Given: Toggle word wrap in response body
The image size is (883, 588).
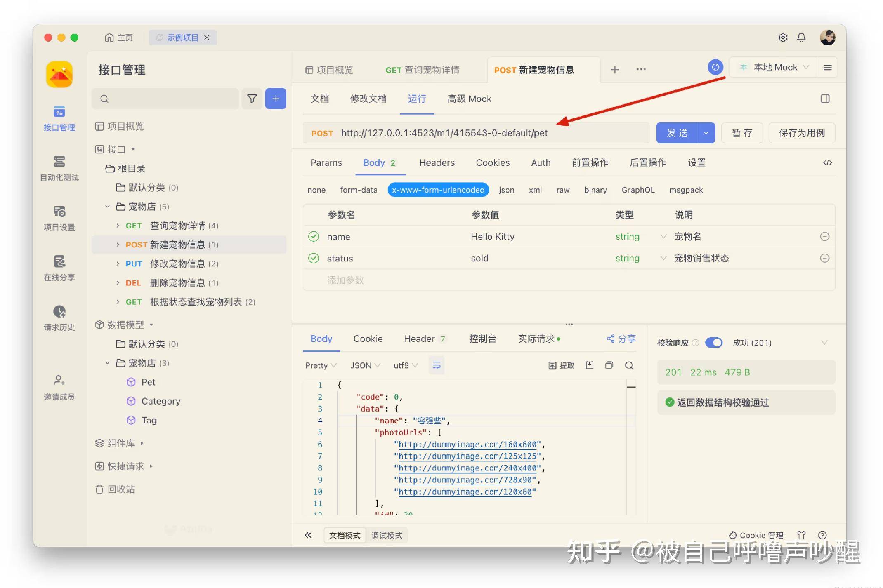Looking at the screenshot, I should (x=437, y=365).
